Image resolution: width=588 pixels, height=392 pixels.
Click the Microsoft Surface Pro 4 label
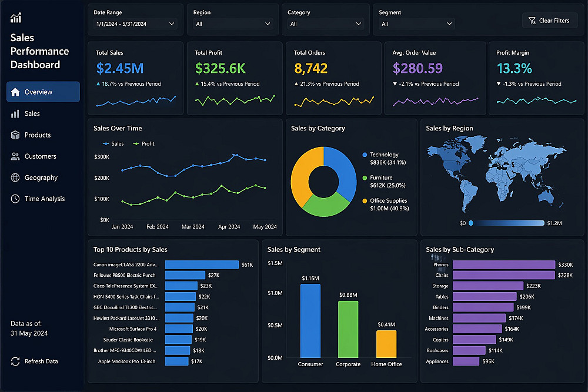coord(133,329)
